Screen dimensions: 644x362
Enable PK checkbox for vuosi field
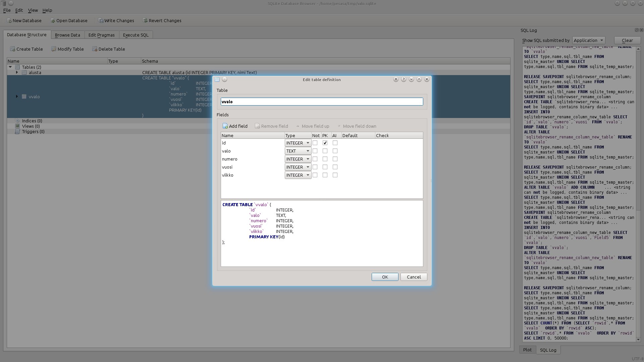[x=325, y=167]
